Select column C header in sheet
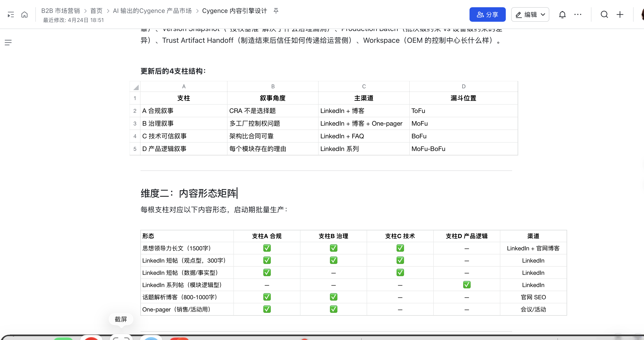Image resolution: width=644 pixels, height=340 pixels. coord(364,86)
